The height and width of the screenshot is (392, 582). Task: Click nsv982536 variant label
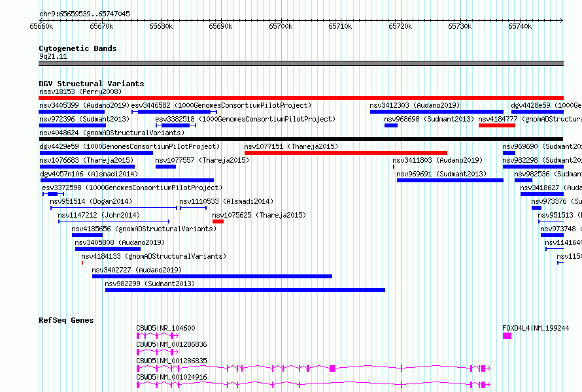click(548, 174)
